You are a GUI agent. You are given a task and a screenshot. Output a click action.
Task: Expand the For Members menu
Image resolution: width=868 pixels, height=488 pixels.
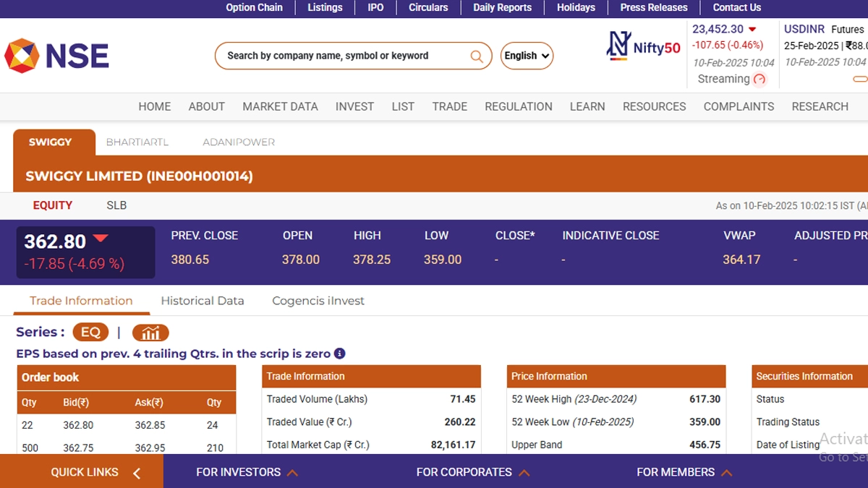[684, 472]
